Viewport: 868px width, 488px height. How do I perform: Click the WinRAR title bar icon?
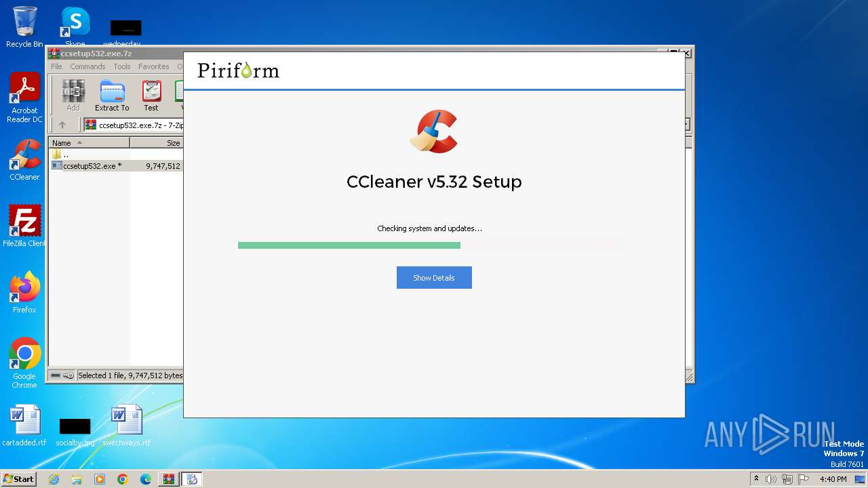[x=54, y=54]
